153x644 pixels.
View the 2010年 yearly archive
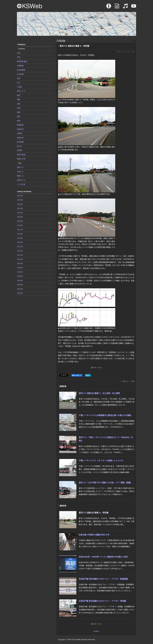pyautogui.click(x=20, y=259)
